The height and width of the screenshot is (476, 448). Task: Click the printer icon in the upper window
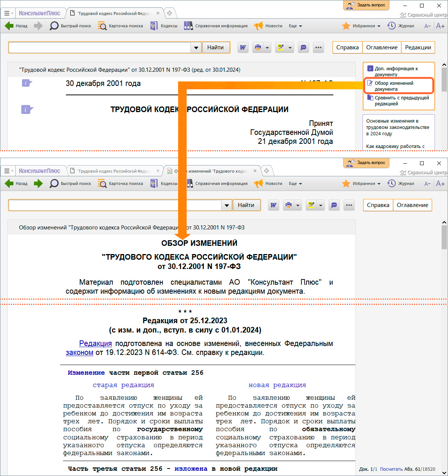pyautogui.click(x=258, y=47)
